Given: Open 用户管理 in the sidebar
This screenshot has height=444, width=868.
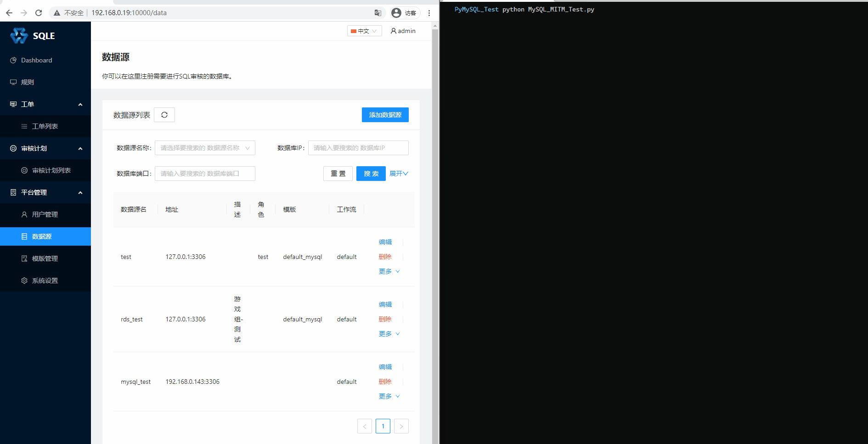Looking at the screenshot, I should click(x=45, y=214).
